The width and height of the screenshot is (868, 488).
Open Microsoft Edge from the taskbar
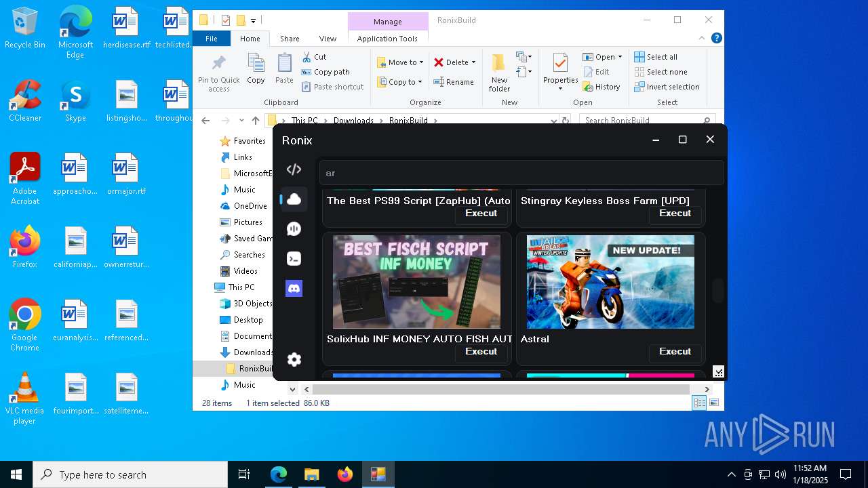tap(279, 474)
